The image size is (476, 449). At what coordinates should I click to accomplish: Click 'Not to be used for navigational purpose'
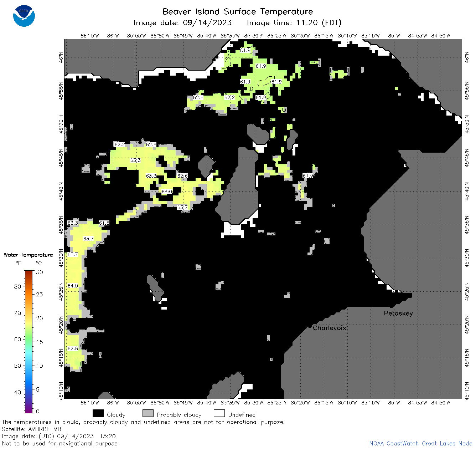pyautogui.click(x=59, y=443)
